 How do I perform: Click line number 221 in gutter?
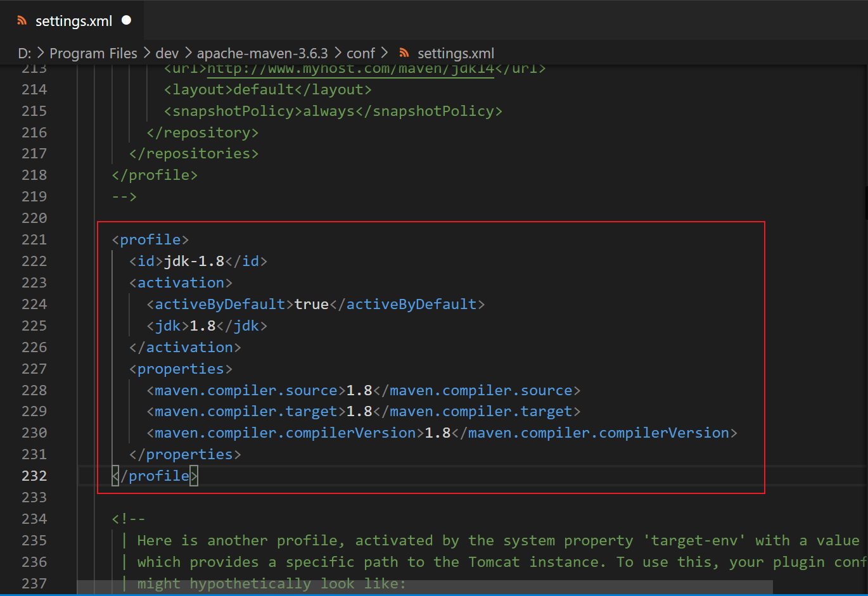(34, 239)
